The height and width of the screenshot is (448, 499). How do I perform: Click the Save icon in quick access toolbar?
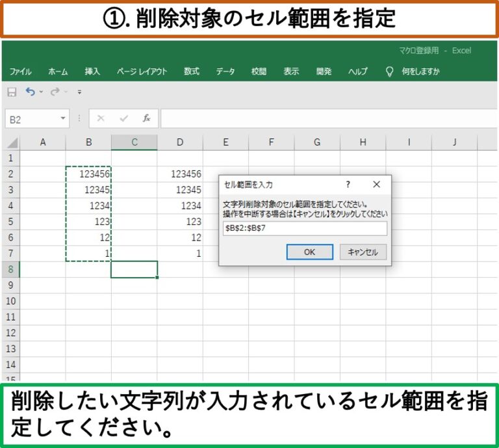click(11, 92)
